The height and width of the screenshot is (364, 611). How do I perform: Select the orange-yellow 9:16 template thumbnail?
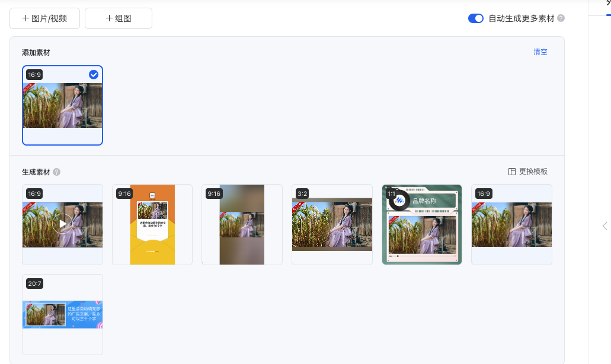point(152,225)
